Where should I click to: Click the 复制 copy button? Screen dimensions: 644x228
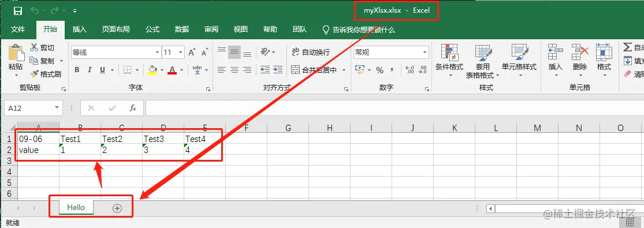click(43, 61)
